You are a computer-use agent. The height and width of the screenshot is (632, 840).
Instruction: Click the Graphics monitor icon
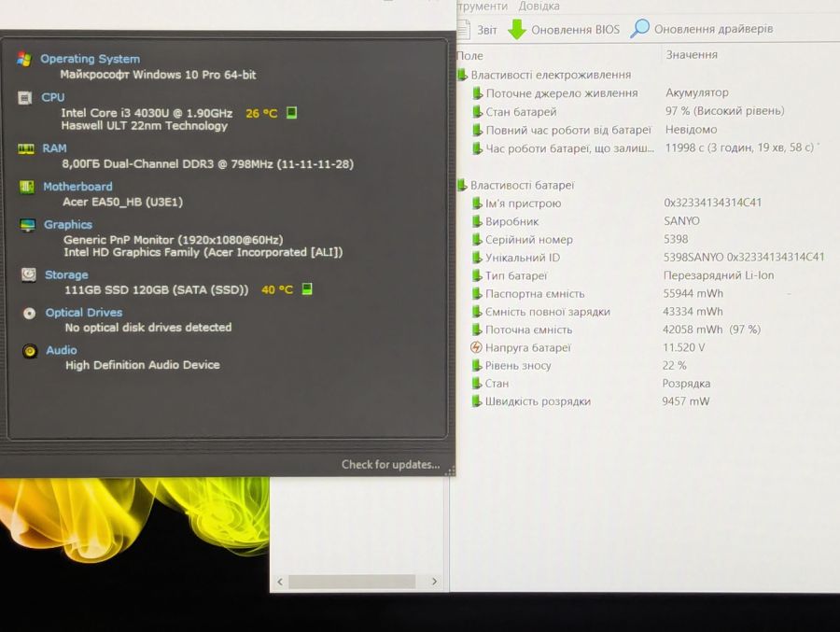[x=27, y=225]
